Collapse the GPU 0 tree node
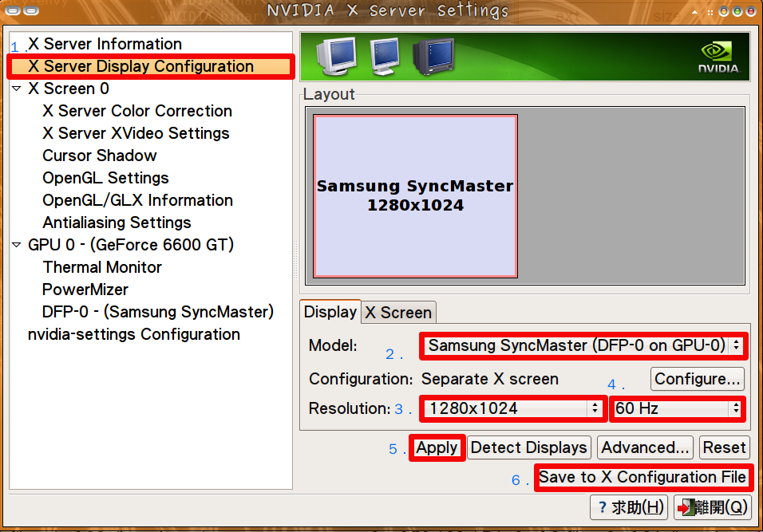The width and height of the screenshot is (763, 532). coord(17,245)
